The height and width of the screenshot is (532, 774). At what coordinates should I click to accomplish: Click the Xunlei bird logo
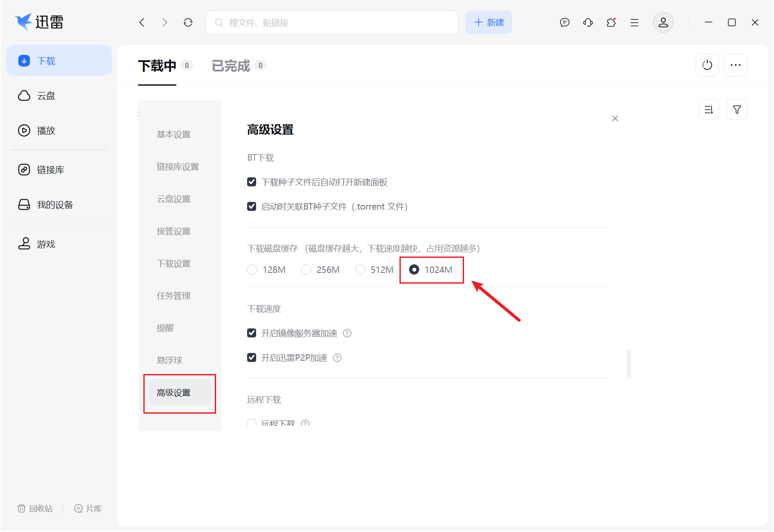23,22
